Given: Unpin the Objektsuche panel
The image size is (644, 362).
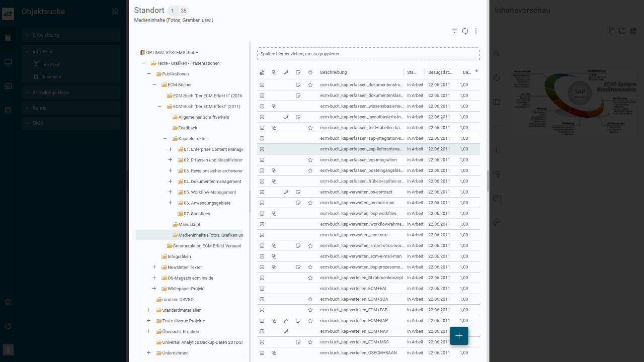Looking at the screenshot, I should (115, 12).
